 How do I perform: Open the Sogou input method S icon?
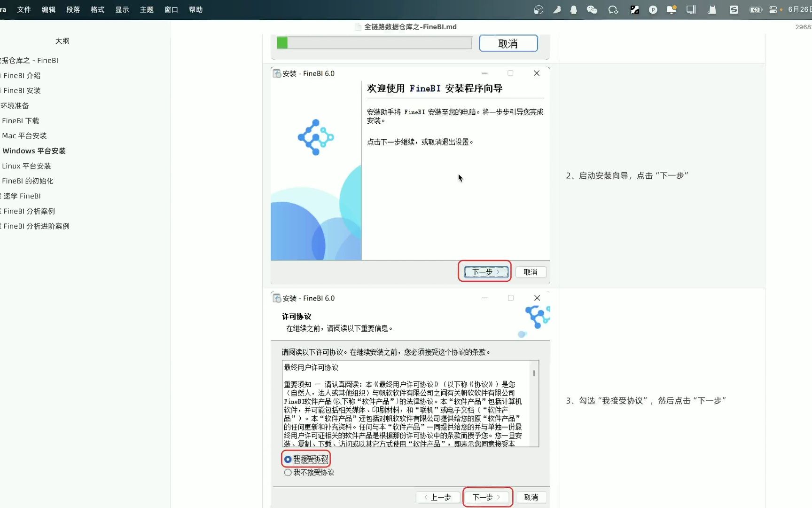(x=734, y=9)
